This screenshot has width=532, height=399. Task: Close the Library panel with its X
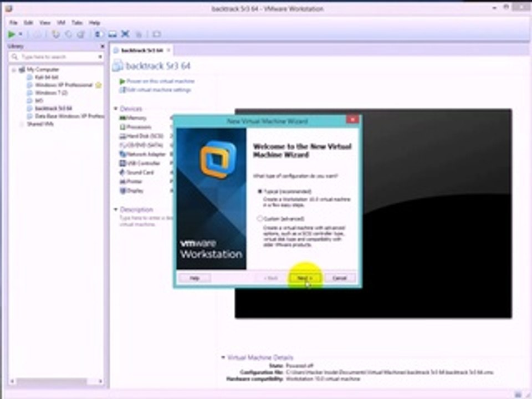[x=102, y=46]
